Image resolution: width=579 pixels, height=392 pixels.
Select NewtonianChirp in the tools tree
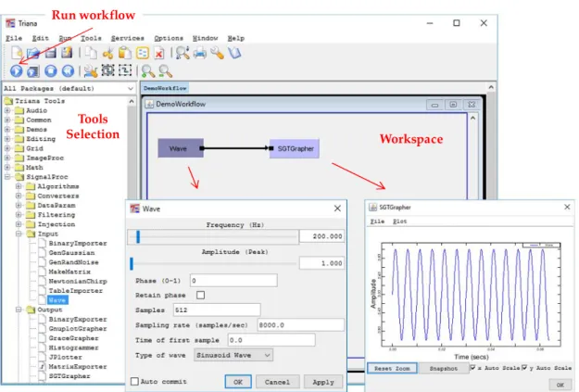78,281
